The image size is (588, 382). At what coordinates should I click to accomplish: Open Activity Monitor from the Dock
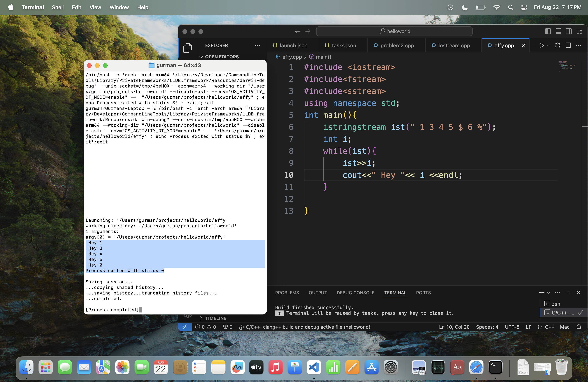pos(438,367)
